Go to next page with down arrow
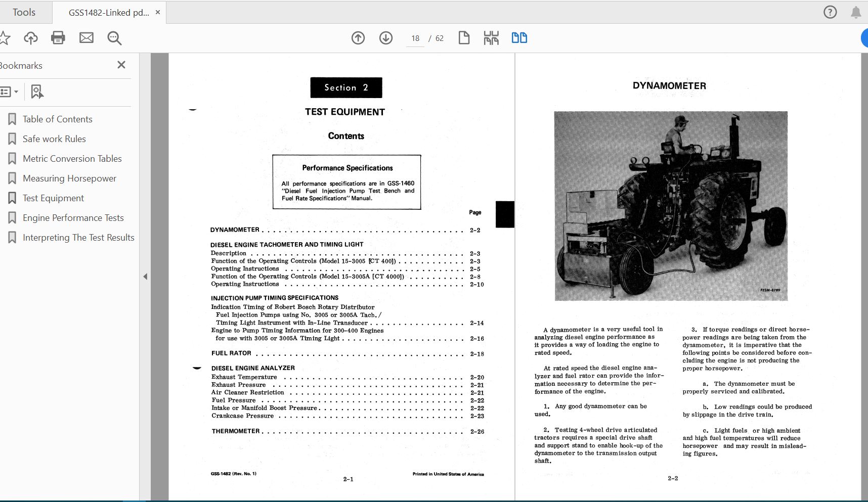868x502 pixels. (x=386, y=38)
